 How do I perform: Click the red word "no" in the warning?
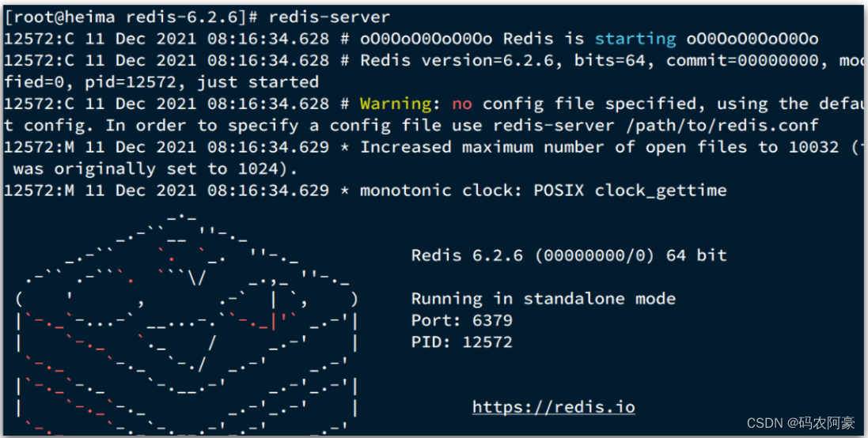tap(461, 104)
